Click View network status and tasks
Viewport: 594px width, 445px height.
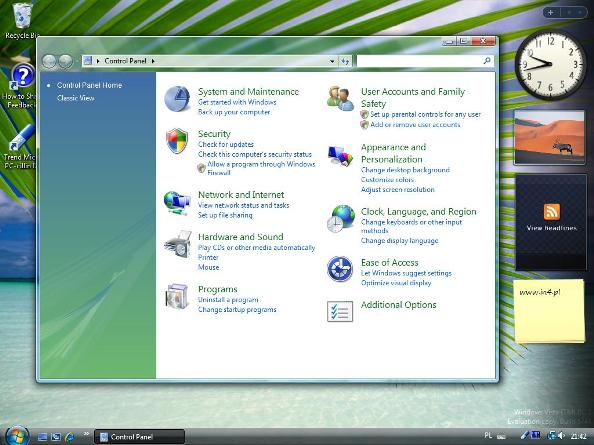coord(244,205)
